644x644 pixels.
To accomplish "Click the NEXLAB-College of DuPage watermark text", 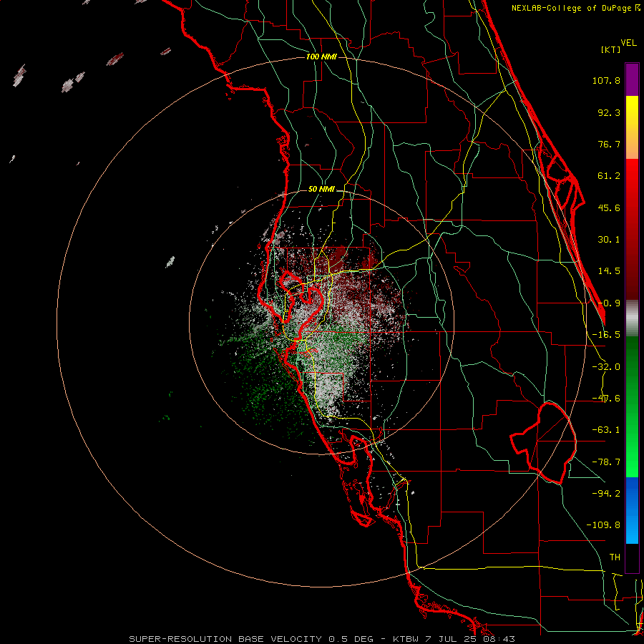I will [575, 8].
